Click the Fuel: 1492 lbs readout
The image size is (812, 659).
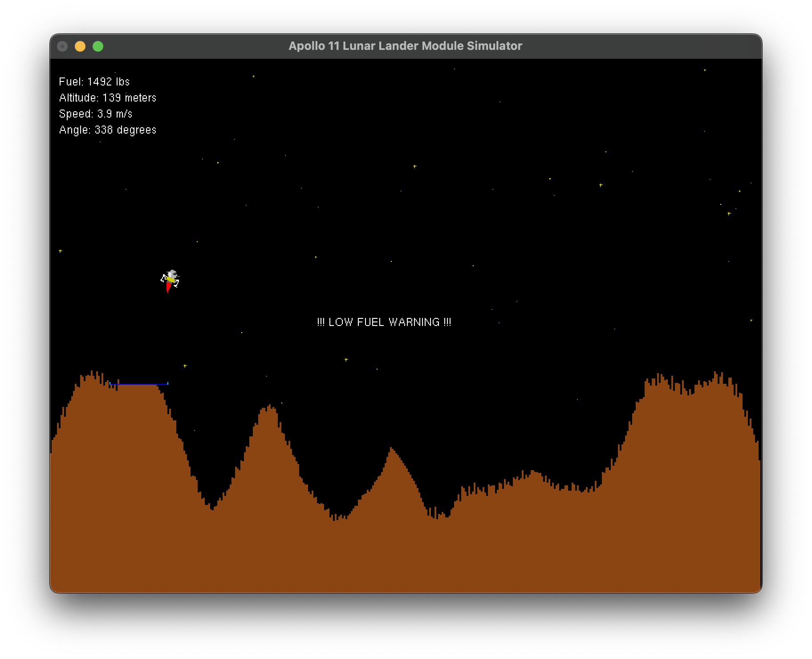94,81
